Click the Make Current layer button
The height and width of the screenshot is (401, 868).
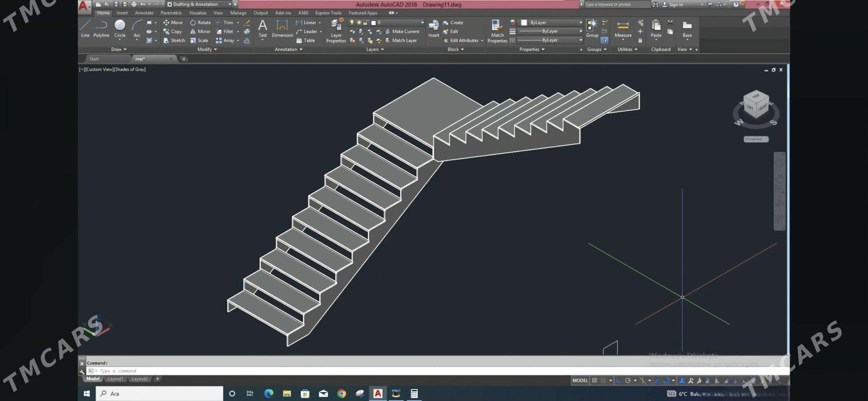[x=404, y=32]
